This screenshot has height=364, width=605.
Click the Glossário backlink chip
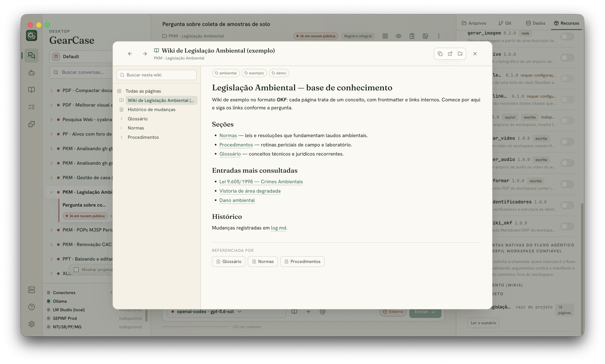(229, 261)
